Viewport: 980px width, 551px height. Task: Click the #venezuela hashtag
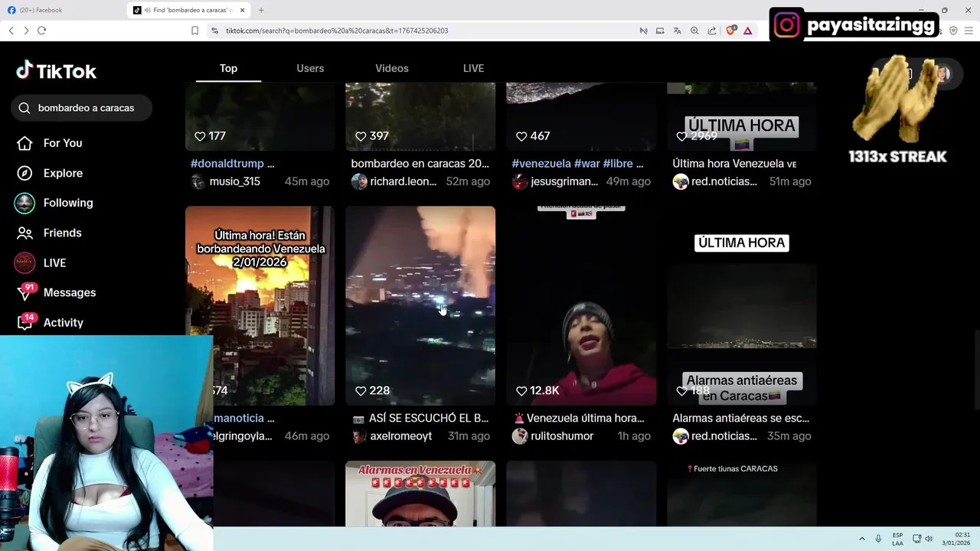542,164
